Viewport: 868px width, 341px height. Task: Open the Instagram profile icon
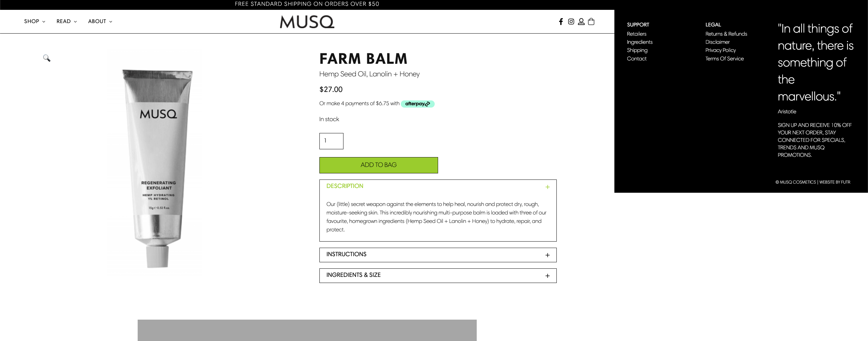click(x=571, y=22)
